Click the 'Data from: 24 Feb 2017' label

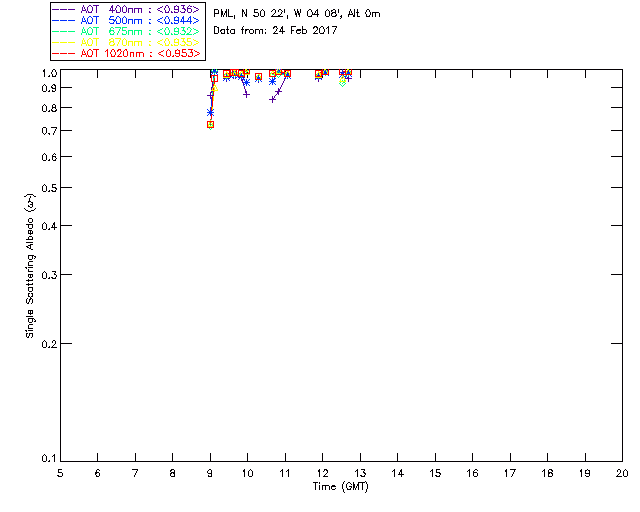[276, 30]
